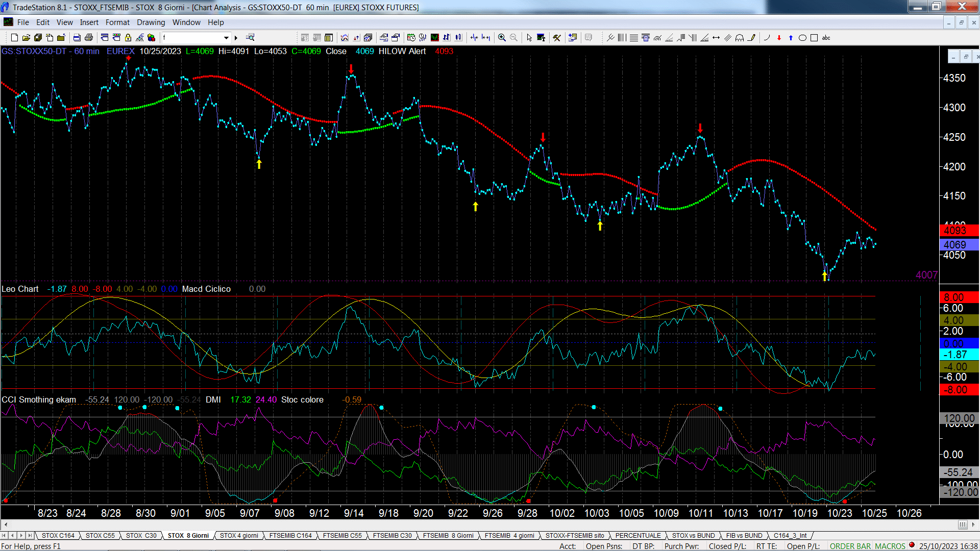Screen dimensions: 980x551
Task: Click the command line go arrow
Action: click(x=236, y=38)
